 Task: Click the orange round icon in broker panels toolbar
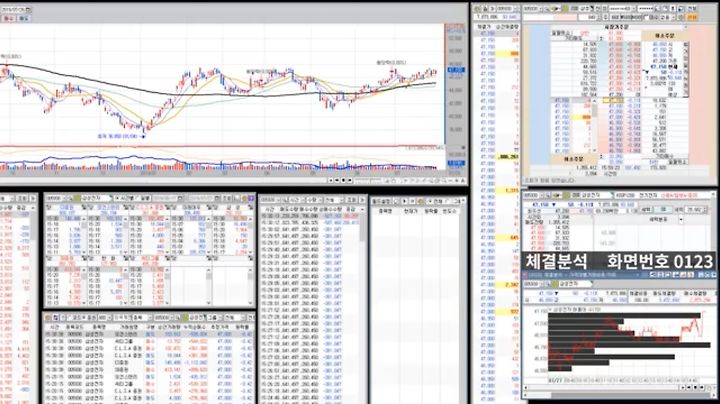(x=244, y=198)
